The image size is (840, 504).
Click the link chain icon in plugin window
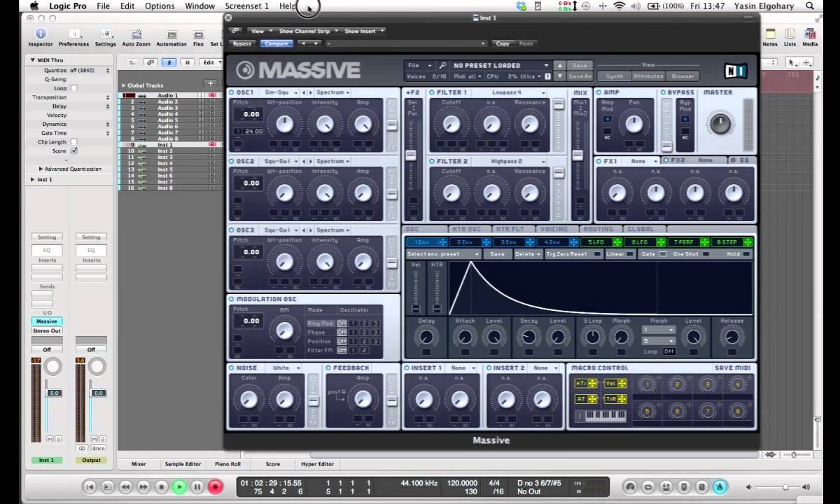(235, 31)
